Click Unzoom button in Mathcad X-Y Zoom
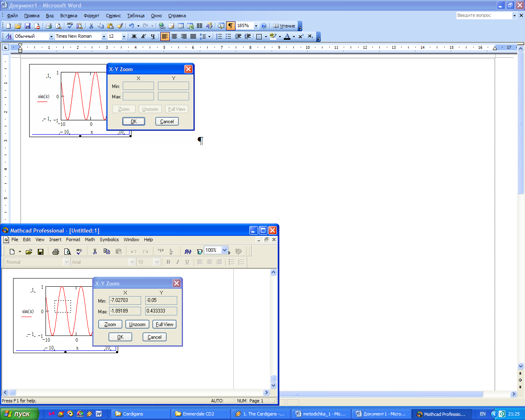This screenshot has width=525, height=420. [137, 324]
